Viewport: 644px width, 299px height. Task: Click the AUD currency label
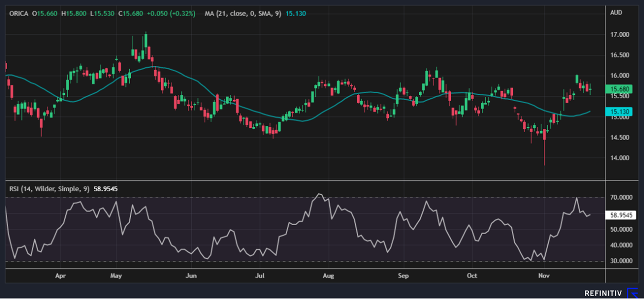(616, 13)
